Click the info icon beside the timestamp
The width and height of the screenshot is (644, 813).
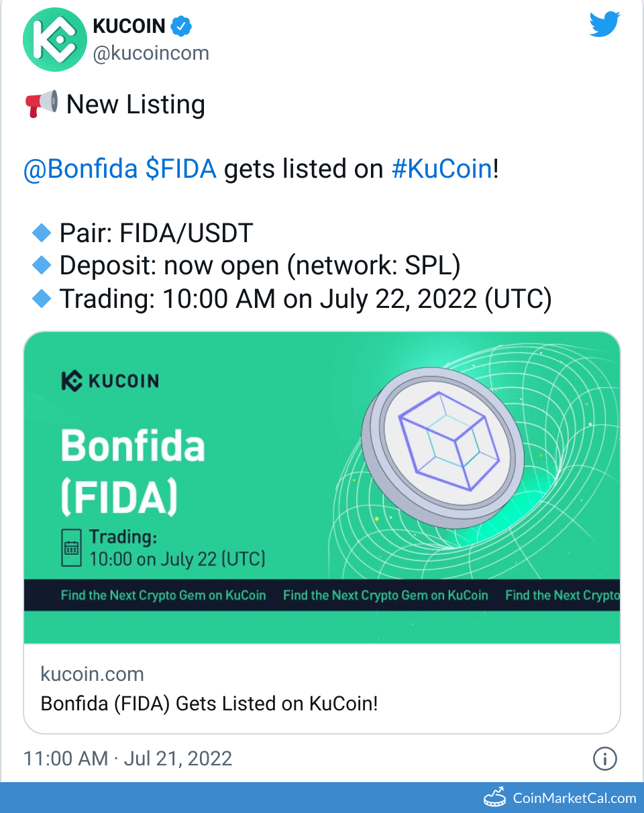coord(605,759)
